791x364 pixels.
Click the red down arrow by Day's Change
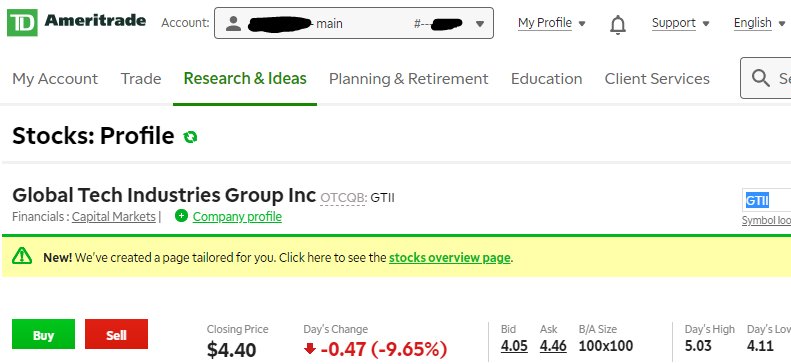pos(310,348)
